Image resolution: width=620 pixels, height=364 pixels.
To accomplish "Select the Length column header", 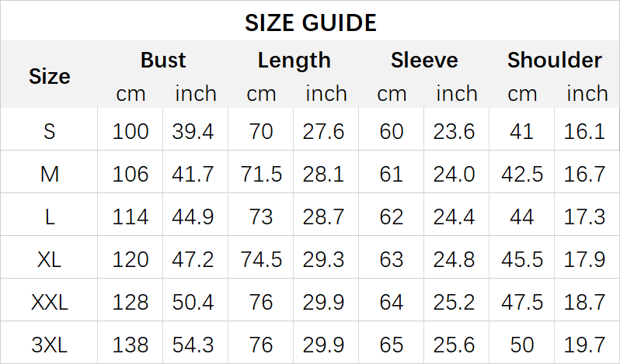I will tap(294, 61).
